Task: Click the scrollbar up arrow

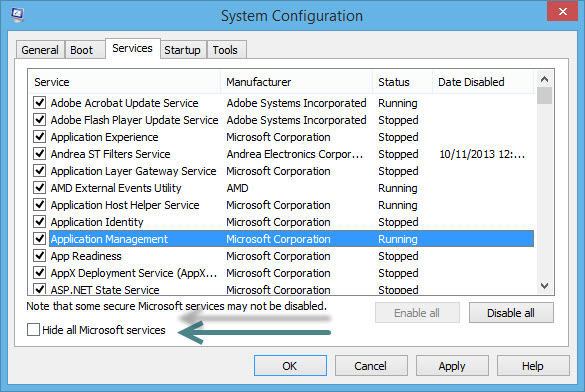Action: click(x=544, y=79)
